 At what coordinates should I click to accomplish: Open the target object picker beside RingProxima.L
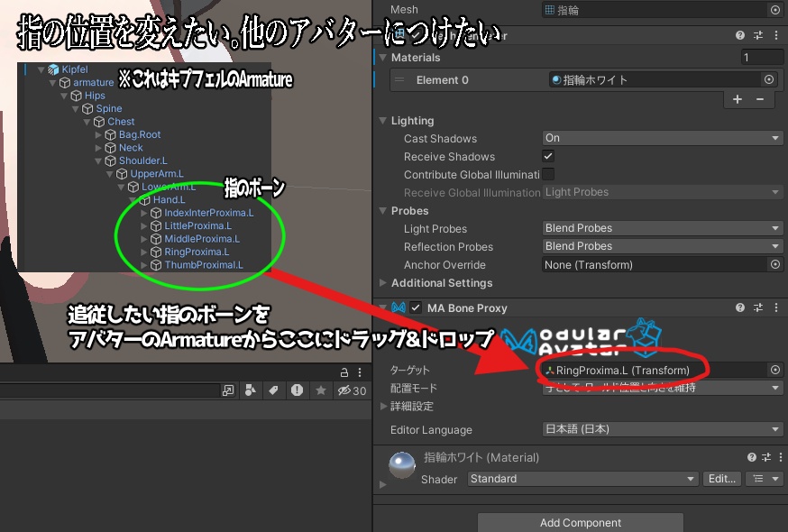tap(774, 370)
